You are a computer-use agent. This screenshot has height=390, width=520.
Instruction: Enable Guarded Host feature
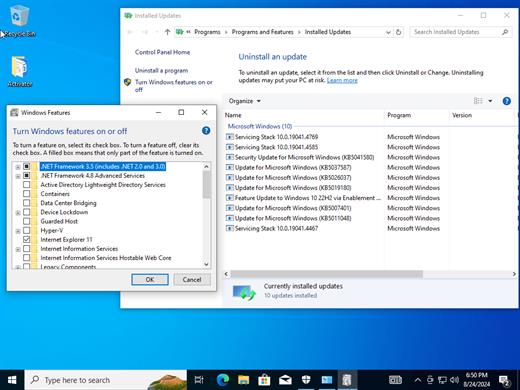[x=26, y=221]
